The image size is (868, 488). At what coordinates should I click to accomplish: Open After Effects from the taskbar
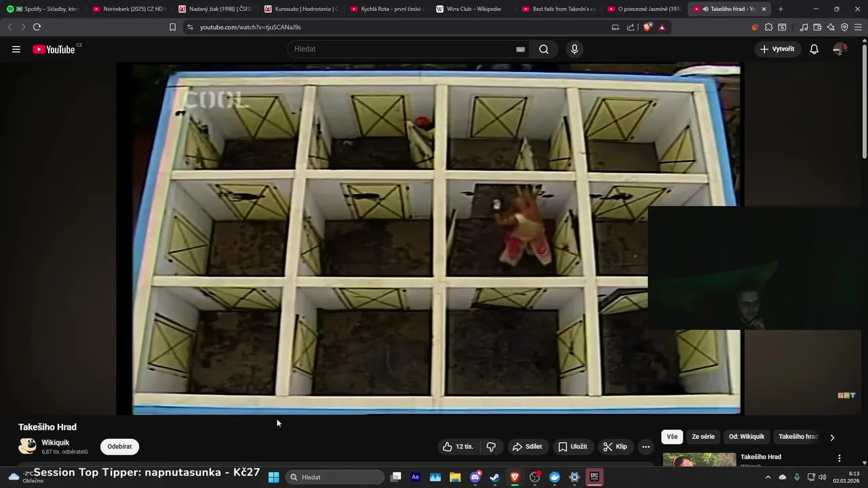pos(416,477)
